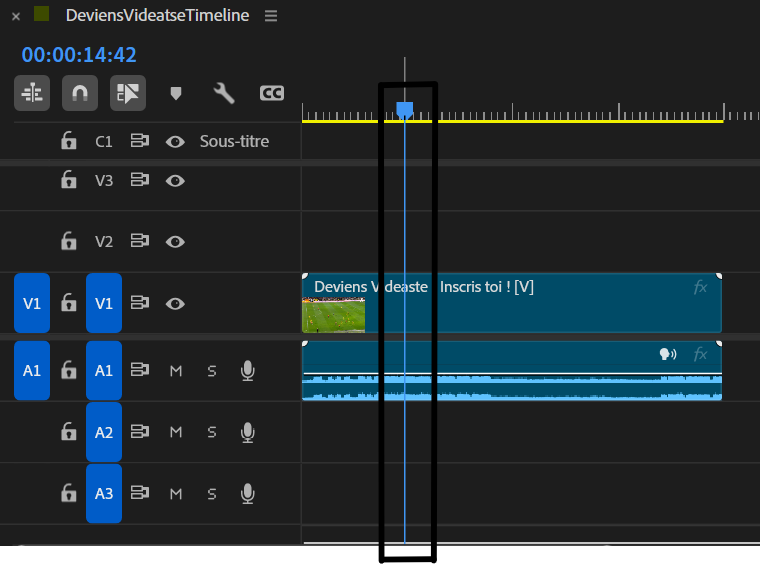The image size is (760, 564).
Task: Select track target A2
Action: 104,432
